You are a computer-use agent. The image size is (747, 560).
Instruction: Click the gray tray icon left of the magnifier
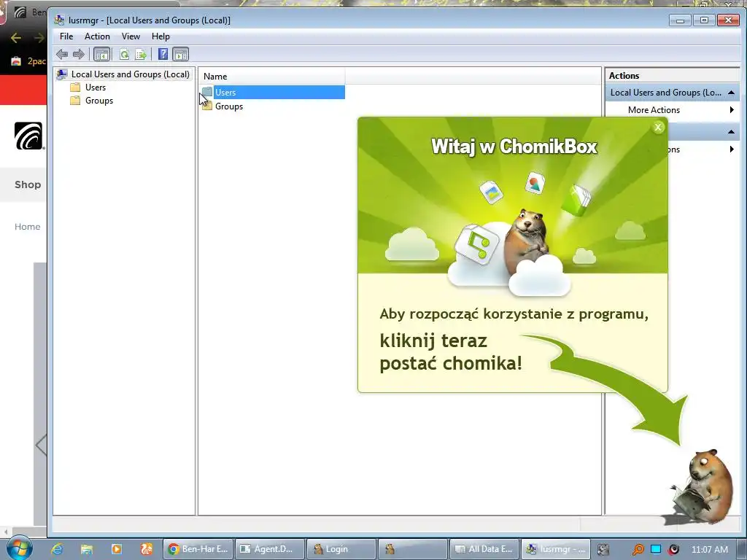point(603,550)
